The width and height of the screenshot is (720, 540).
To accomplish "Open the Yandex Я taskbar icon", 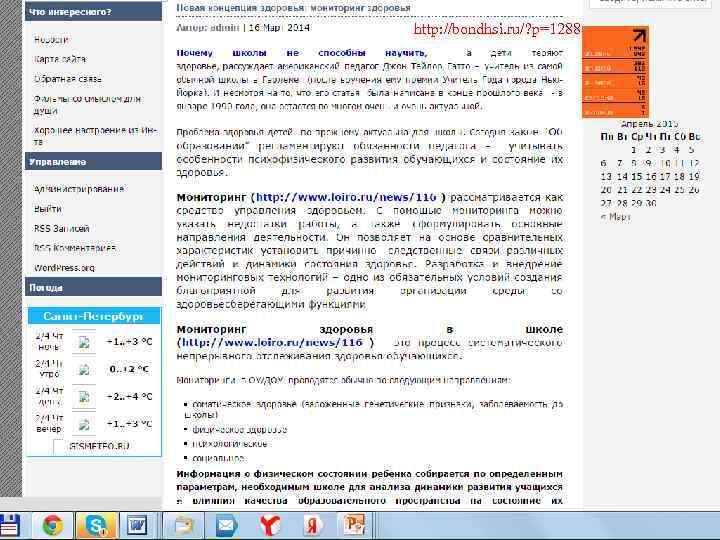I will (312, 525).
